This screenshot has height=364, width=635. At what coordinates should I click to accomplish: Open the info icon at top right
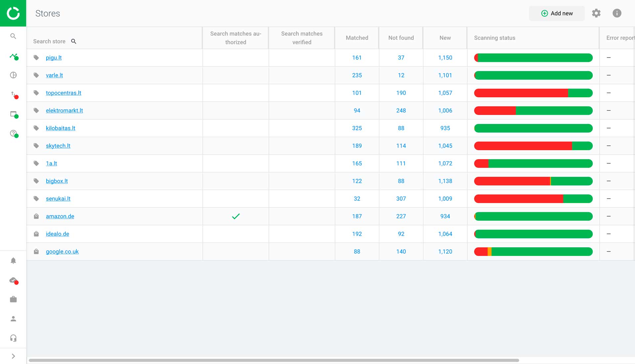pos(617,13)
